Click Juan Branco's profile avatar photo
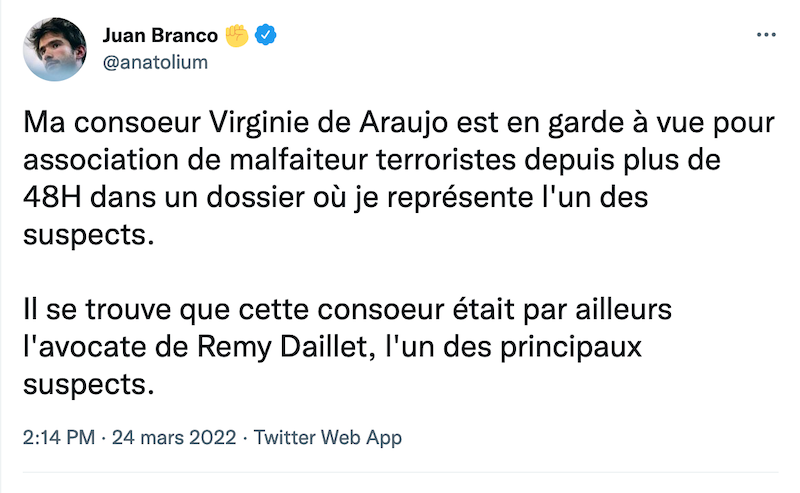Image resolution: width=800 pixels, height=493 pixels. point(52,49)
